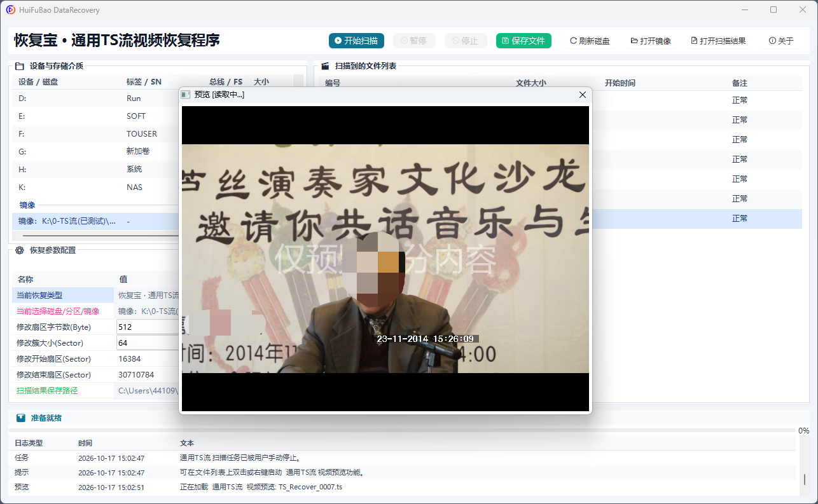Select the 当前恢复类型 parameter row
This screenshot has height=504, width=818.
click(x=95, y=296)
